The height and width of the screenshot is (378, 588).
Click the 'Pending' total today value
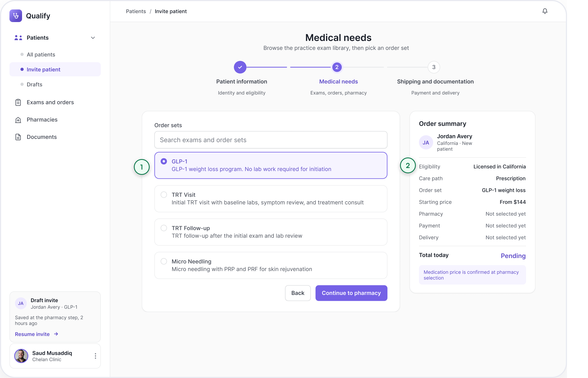[513, 256]
